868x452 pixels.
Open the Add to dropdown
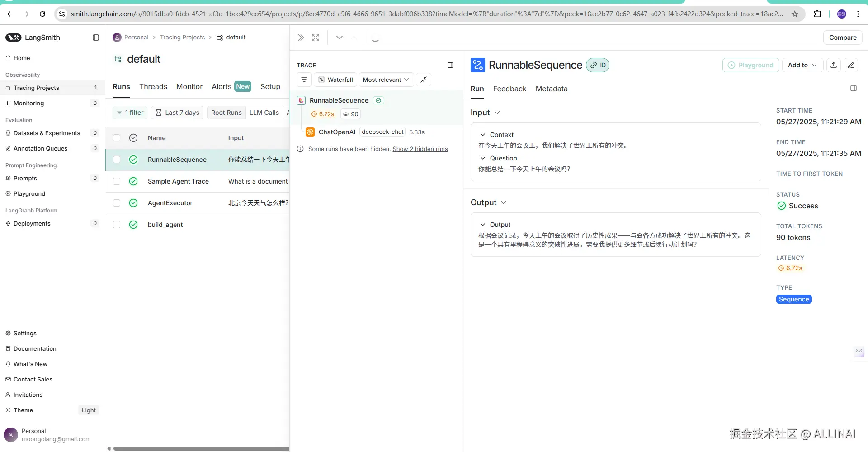click(802, 65)
